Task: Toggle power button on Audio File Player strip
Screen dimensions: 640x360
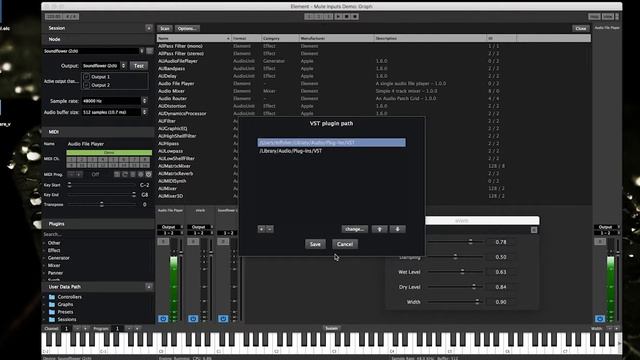Action: click(x=163, y=318)
